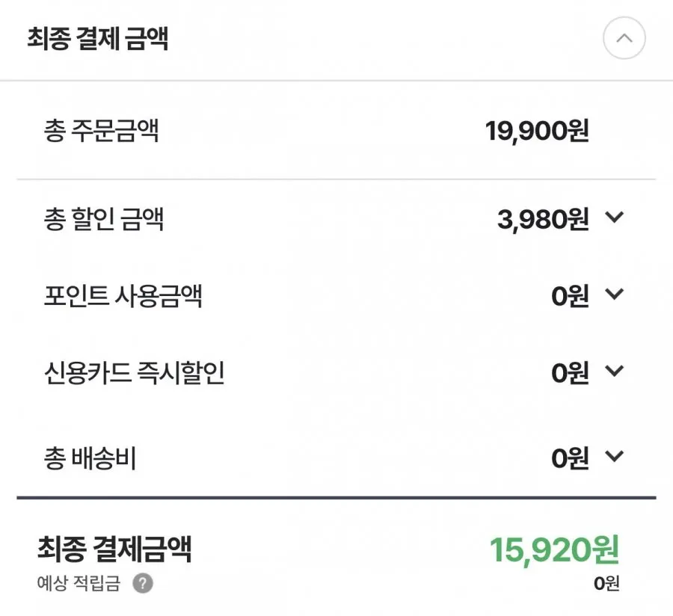673x616 pixels.
Task: Select the 총 주문금액 label
Action: click(x=101, y=130)
